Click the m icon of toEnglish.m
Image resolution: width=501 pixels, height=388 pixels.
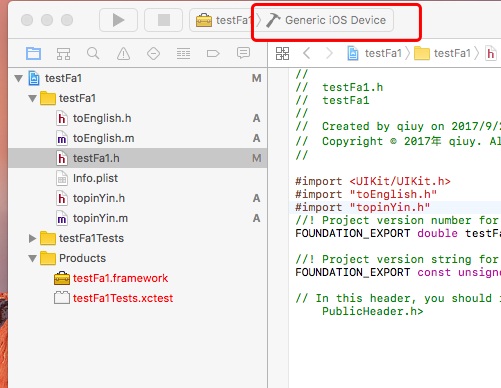pos(62,138)
